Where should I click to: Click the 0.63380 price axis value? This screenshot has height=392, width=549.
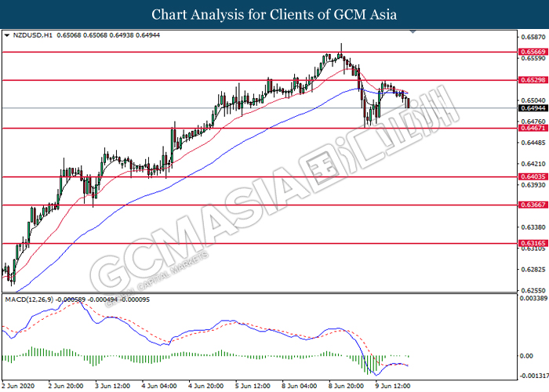point(533,227)
